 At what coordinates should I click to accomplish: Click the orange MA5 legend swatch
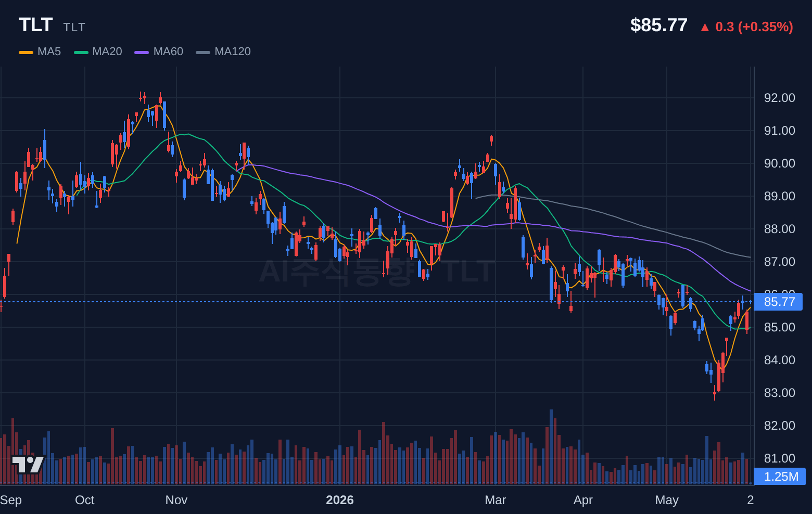[x=26, y=52]
